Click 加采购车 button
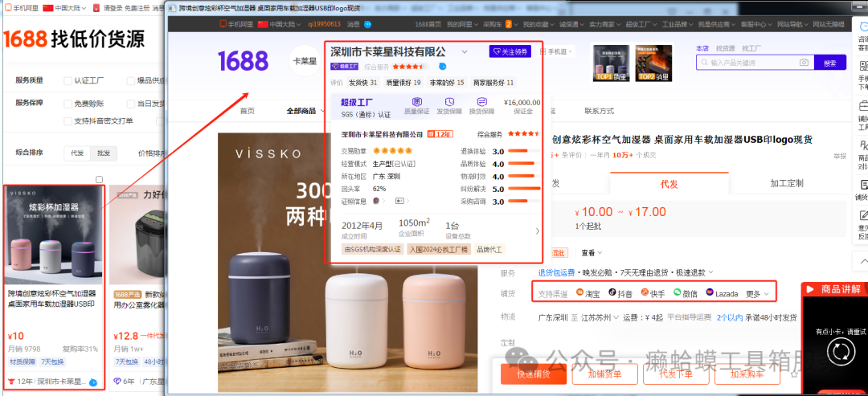868x396 pixels. tap(747, 374)
